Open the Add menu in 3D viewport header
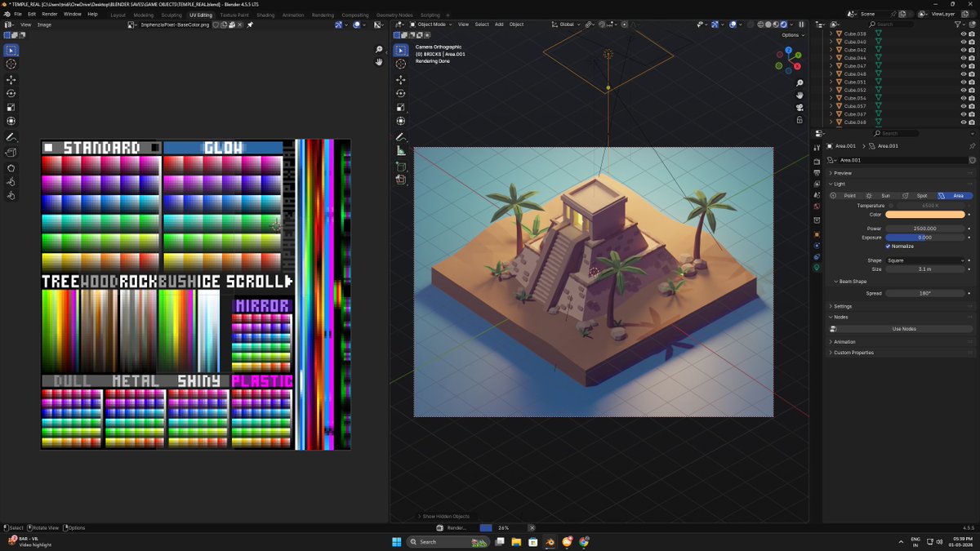 click(x=499, y=24)
